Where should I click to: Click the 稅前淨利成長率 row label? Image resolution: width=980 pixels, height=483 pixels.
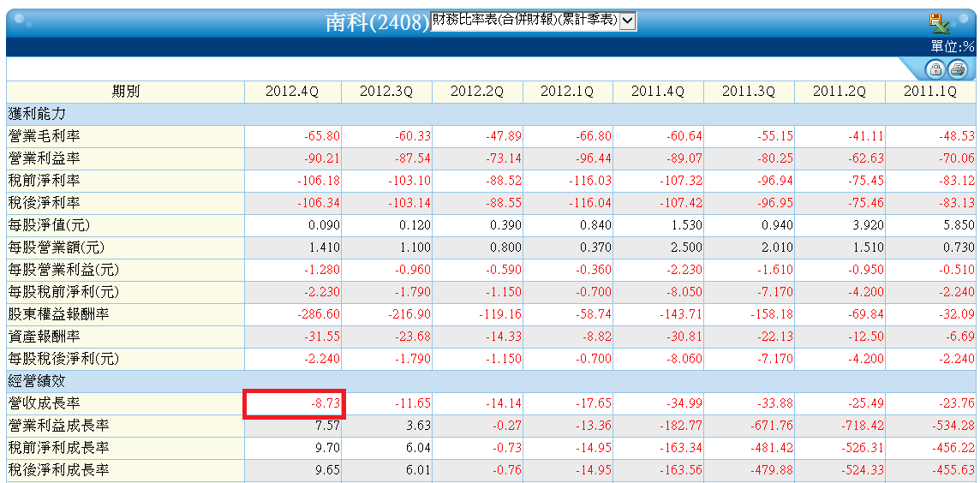(59, 448)
